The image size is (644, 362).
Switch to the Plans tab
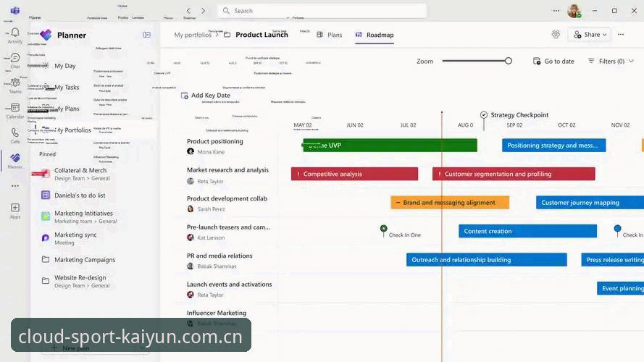(330, 35)
